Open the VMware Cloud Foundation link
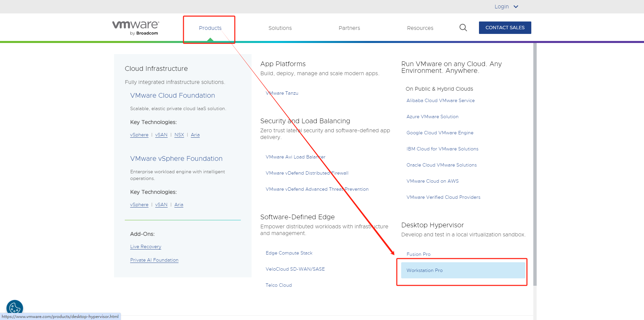Screen dimensions: 644x320 [172, 95]
